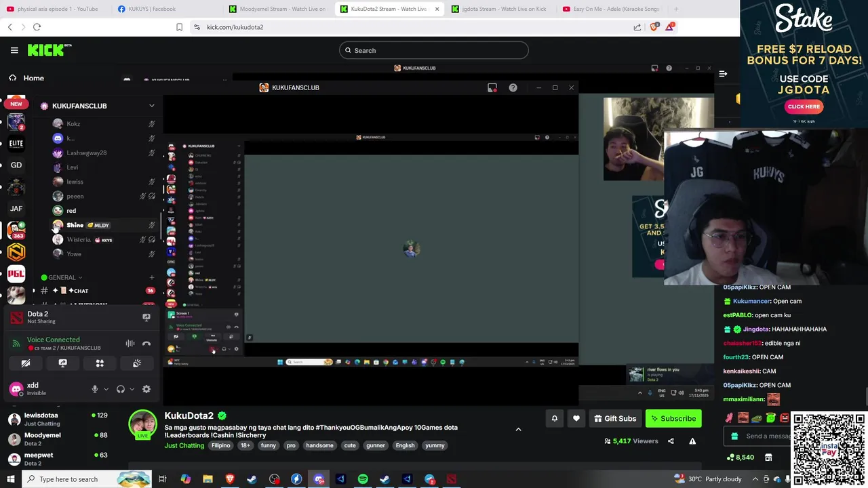Open lewisdotaa channel in sidebar

pyautogui.click(x=58, y=419)
